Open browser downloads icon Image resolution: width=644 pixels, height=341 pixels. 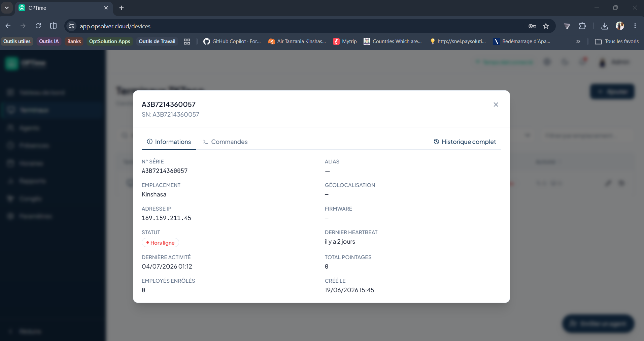click(605, 26)
